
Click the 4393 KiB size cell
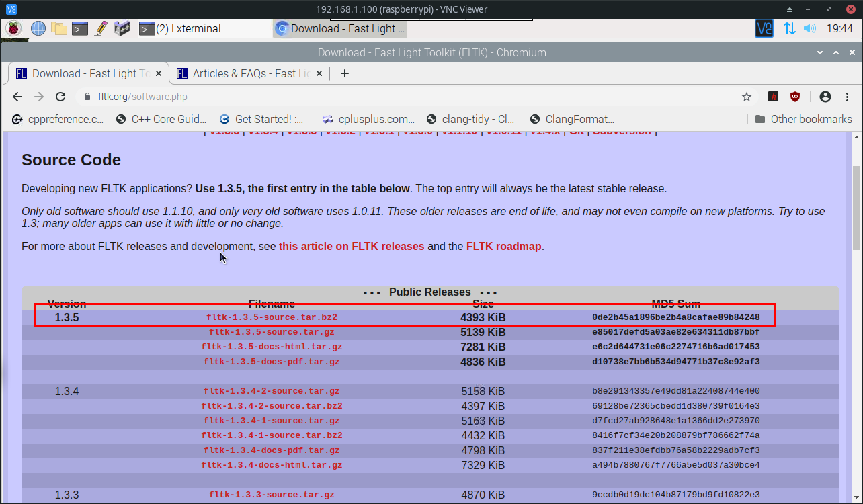(483, 317)
